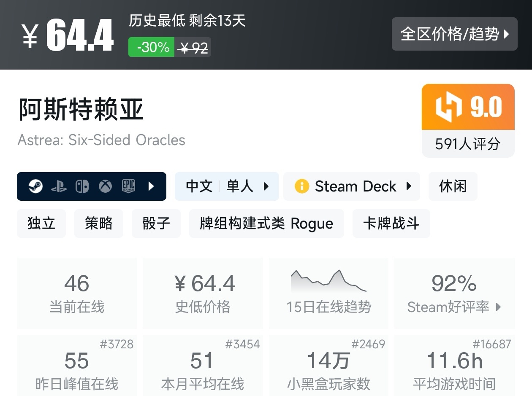View the 15日在线趋势 chart
532x396 pixels.
tap(328, 282)
